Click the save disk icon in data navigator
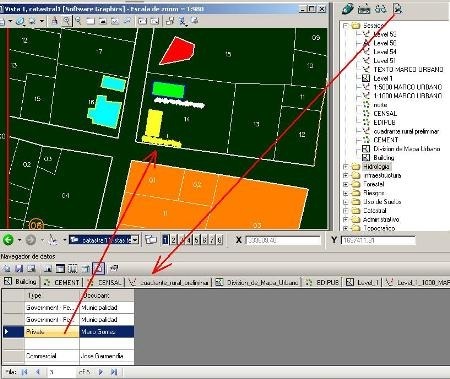This screenshot has width=450, height=379. (19, 268)
